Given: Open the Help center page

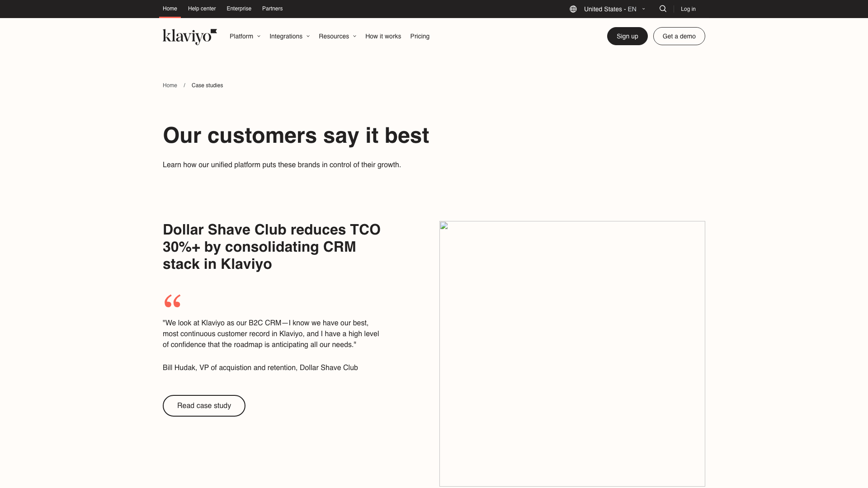Looking at the screenshot, I should [202, 9].
